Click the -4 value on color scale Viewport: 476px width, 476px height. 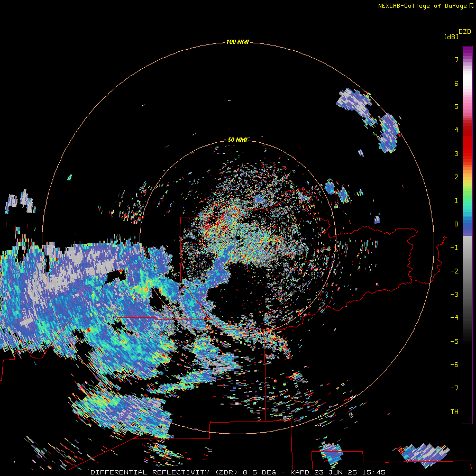pos(454,317)
